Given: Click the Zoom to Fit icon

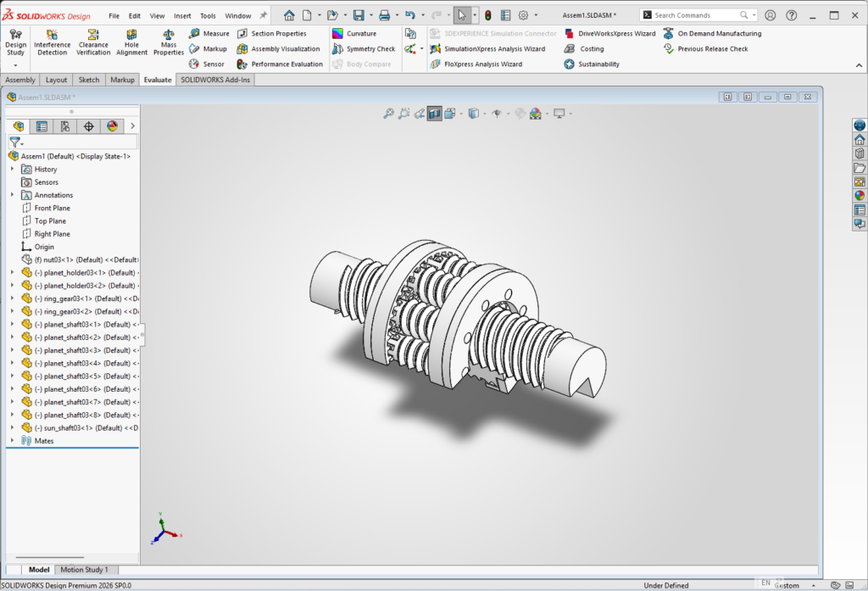Looking at the screenshot, I should (x=388, y=114).
